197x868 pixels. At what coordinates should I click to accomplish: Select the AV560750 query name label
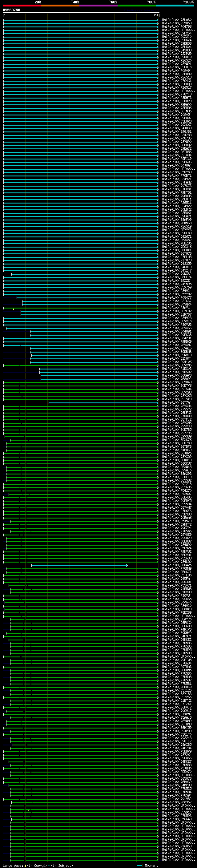click(11, 10)
